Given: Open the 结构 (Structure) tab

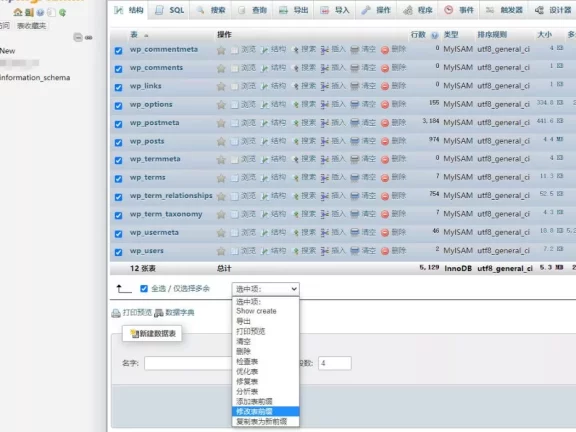Looking at the screenshot, I should point(129,10).
